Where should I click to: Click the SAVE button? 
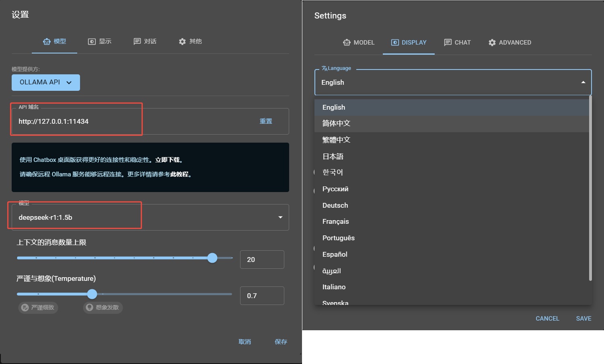(583, 318)
